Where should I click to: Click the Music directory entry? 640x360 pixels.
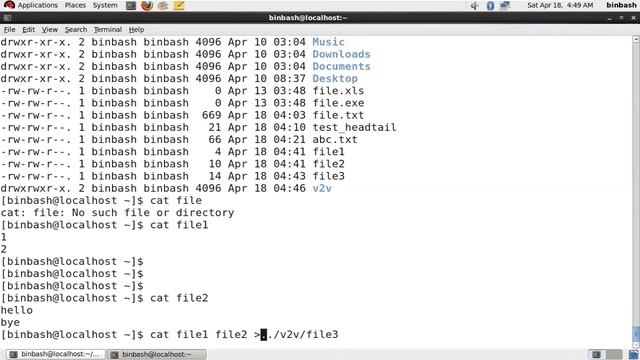tap(328, 42)
